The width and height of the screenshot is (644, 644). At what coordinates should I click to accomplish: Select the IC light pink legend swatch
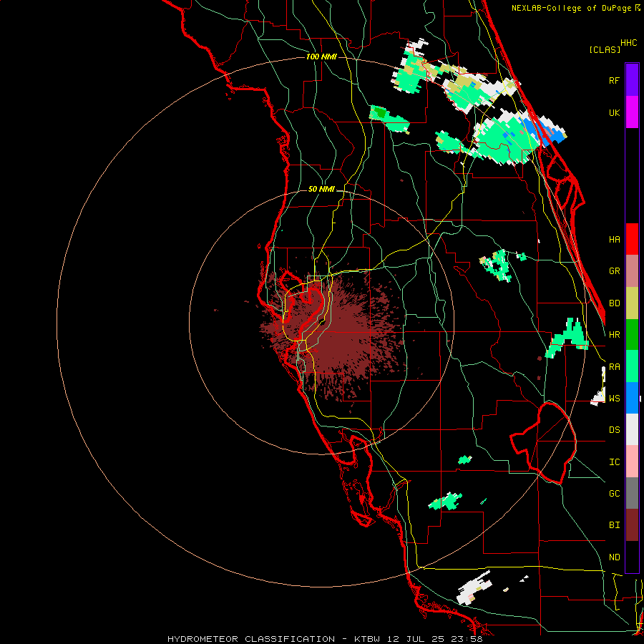tap(632, 462)
